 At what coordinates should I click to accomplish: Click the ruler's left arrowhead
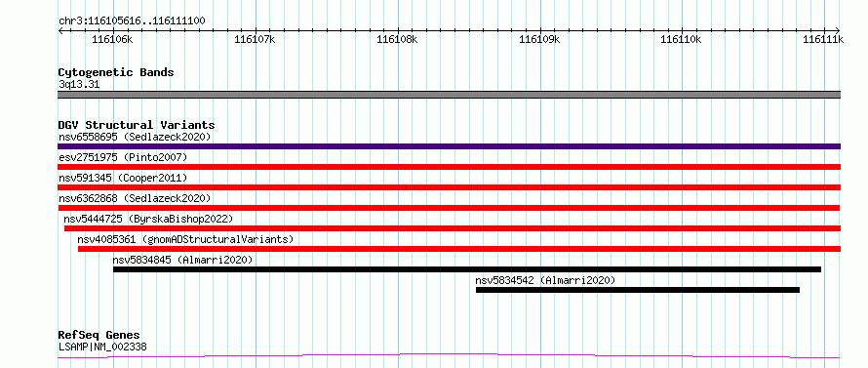[60, 30]
